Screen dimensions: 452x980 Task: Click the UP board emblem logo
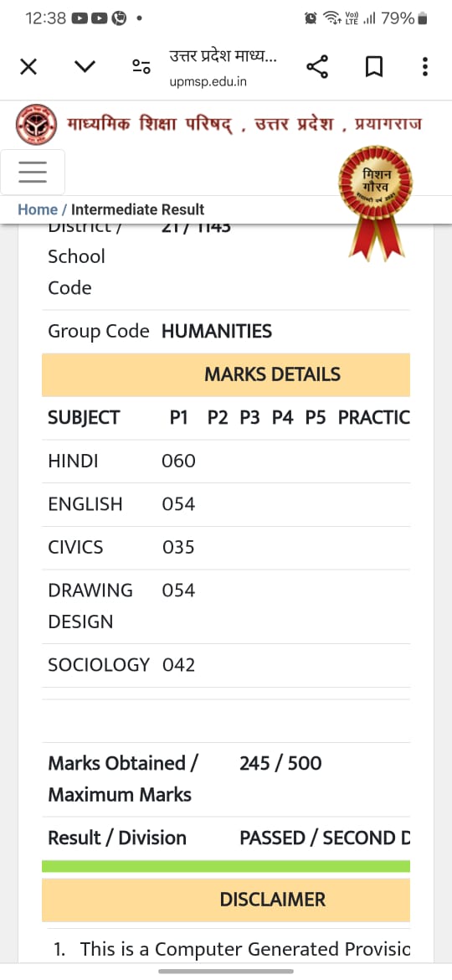point(36,124)
